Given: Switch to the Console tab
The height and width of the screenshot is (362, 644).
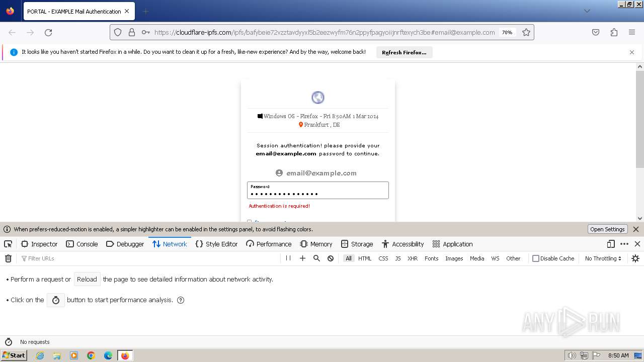Looking at the screenshot, I should tap(82, 244).
